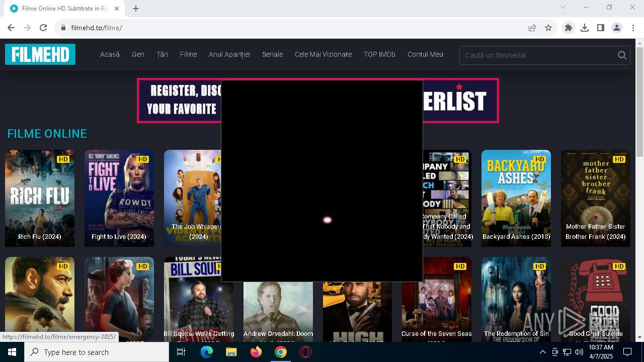Open the Acasă menu item
The height and width of the screenshot is (362, 644).
(x=110, y=54)
